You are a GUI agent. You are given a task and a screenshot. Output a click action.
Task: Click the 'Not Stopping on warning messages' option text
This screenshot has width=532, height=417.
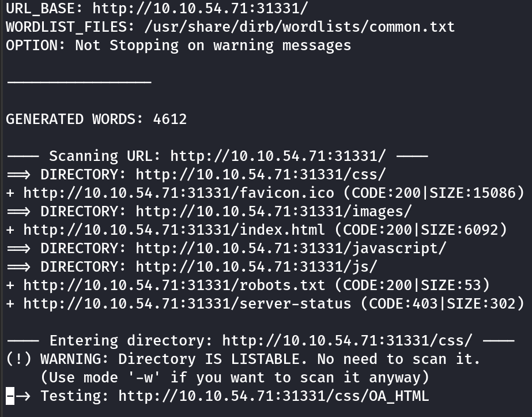[x=213, y=45]
